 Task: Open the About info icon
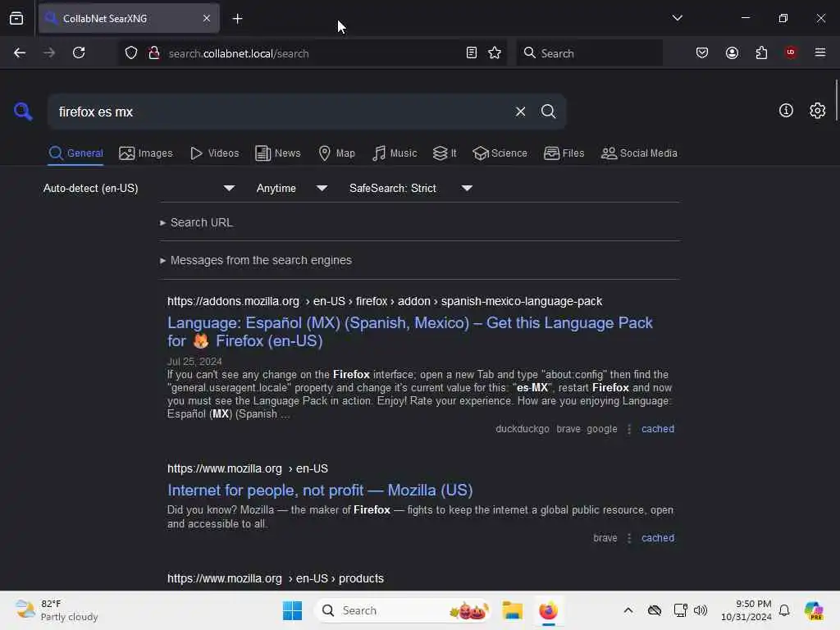click(786, 111)
